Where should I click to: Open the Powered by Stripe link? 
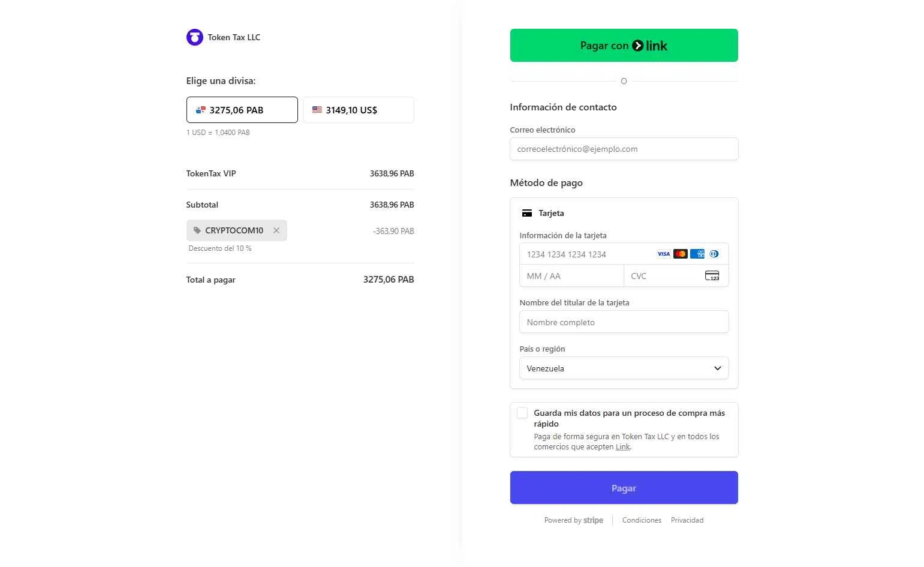click(574, 520)
